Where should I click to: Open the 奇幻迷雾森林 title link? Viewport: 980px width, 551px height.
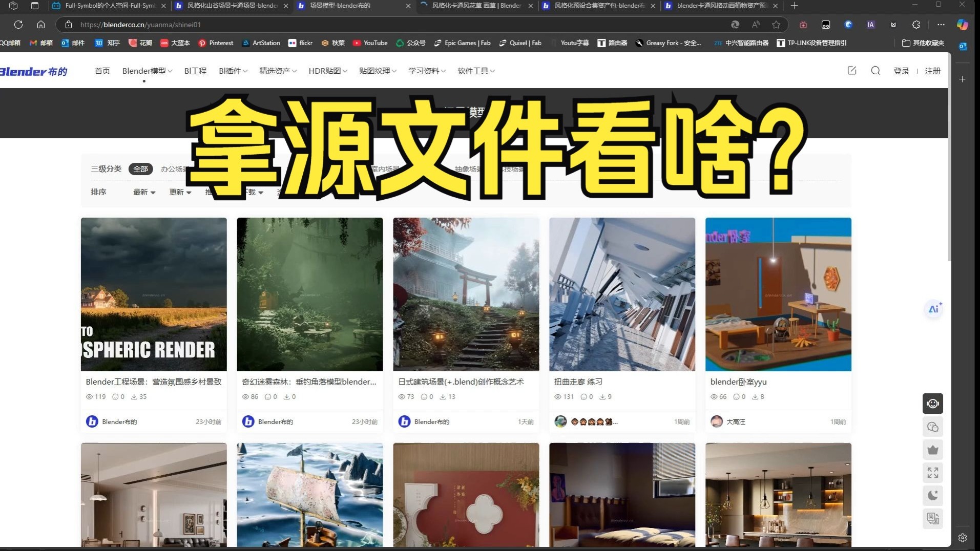point(309,382)
